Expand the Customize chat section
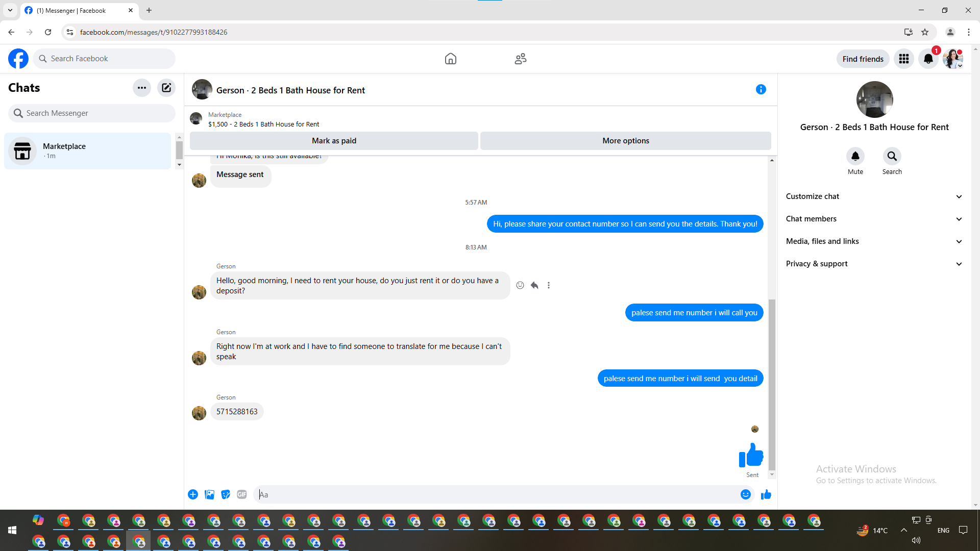Image resolution: width=980 pixels, height=551 pixels. coord(874,196)
